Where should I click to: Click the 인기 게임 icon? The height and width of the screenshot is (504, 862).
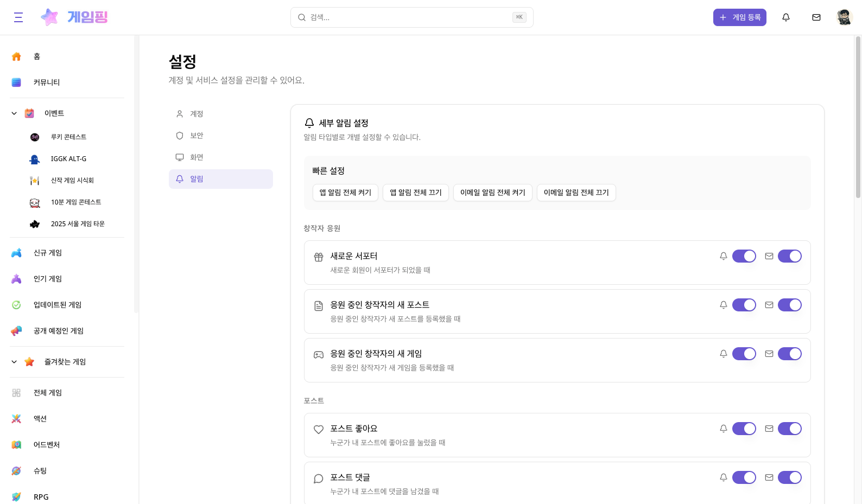click(16, 279)
